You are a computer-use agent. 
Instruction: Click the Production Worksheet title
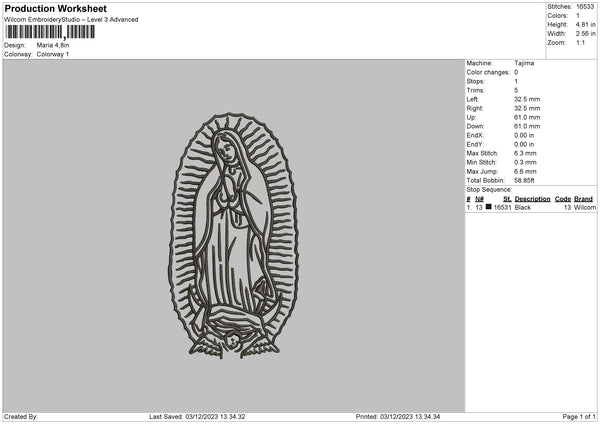[55, 8]
